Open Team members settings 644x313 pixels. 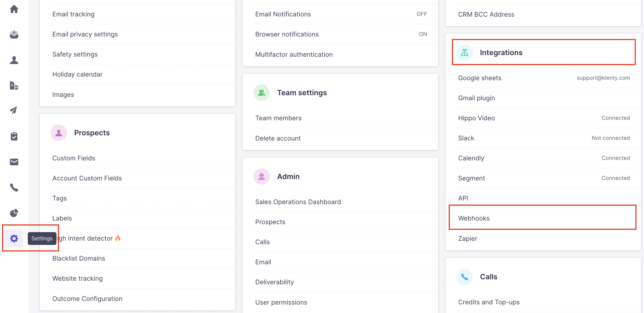[x=278, y=118]
